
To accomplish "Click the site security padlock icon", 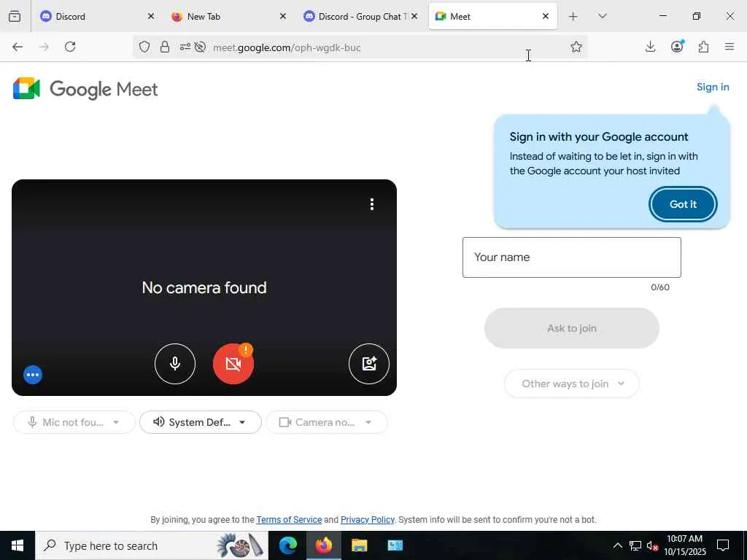I will coord(165,47).
